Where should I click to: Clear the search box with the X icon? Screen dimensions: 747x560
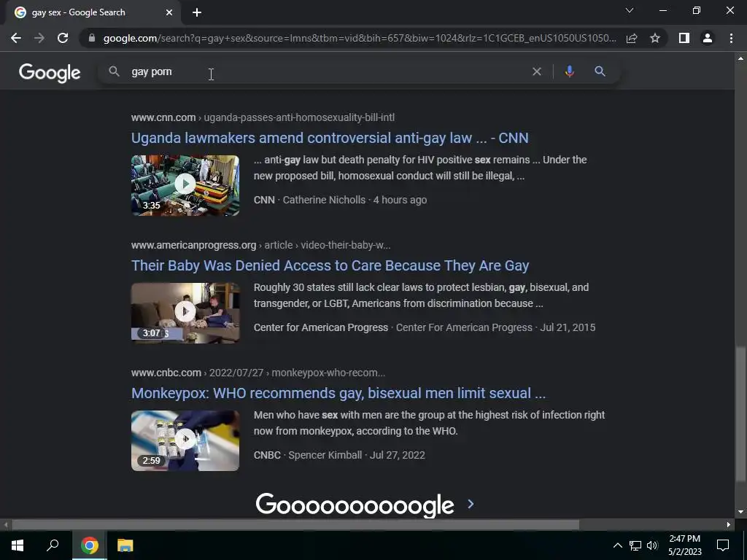click(536, 71)
